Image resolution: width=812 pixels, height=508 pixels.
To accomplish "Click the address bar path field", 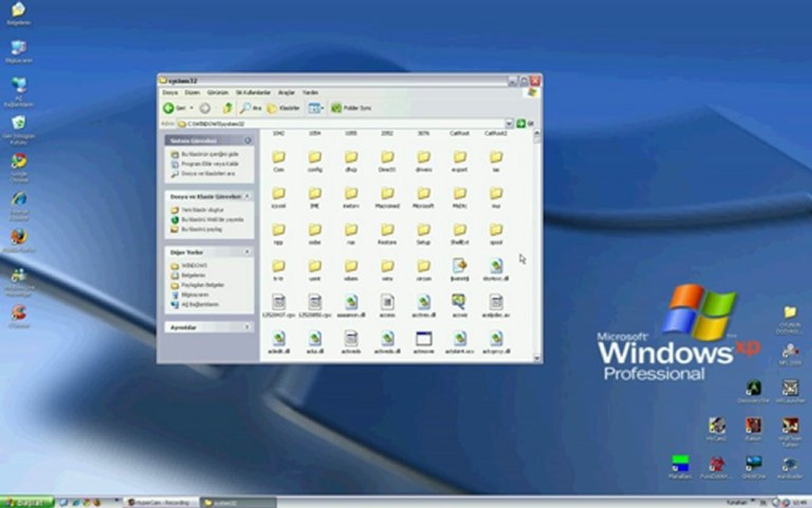I will tap(340, 124).
